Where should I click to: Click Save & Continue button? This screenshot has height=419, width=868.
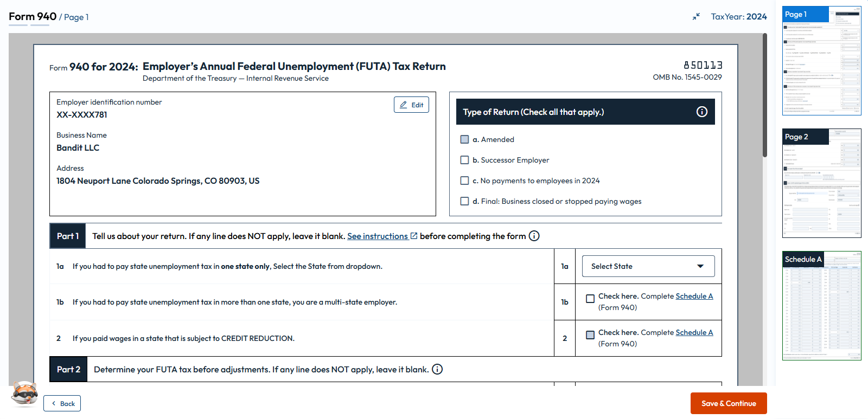coord(728,403)
